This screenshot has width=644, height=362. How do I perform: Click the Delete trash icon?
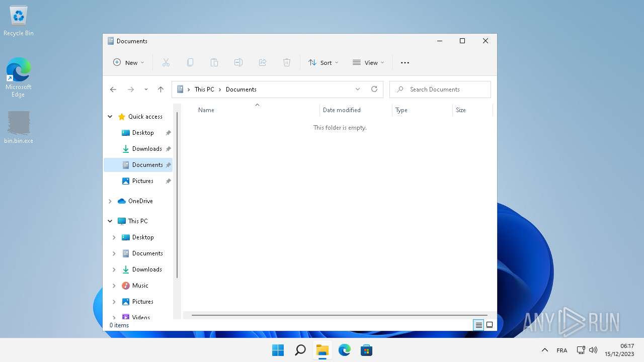click(x=286, y=62)
